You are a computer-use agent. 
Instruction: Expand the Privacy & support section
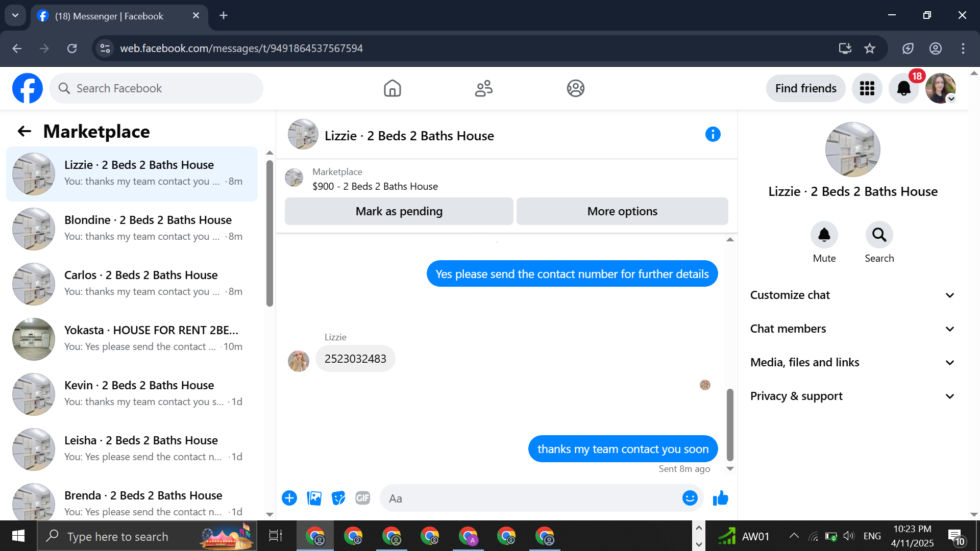852,396
